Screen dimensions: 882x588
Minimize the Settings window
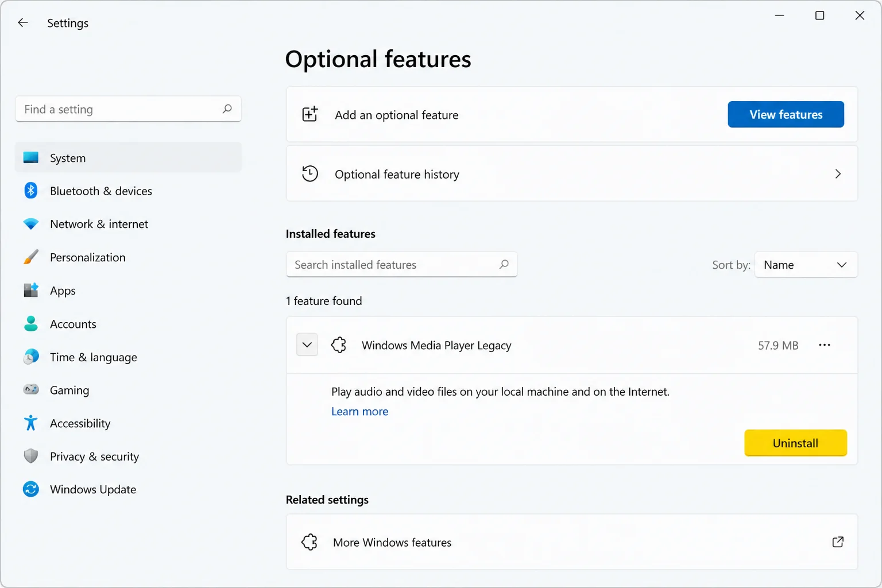click(779, 16)
